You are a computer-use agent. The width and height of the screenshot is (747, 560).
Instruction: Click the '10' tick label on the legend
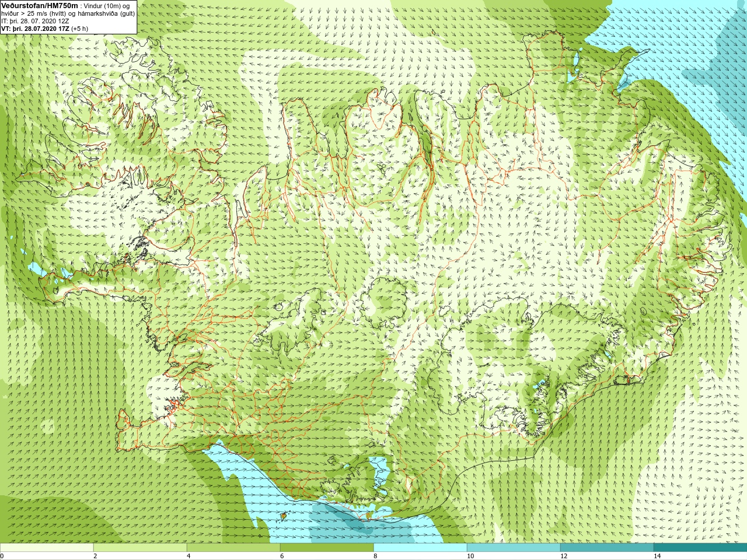[470, 556]
